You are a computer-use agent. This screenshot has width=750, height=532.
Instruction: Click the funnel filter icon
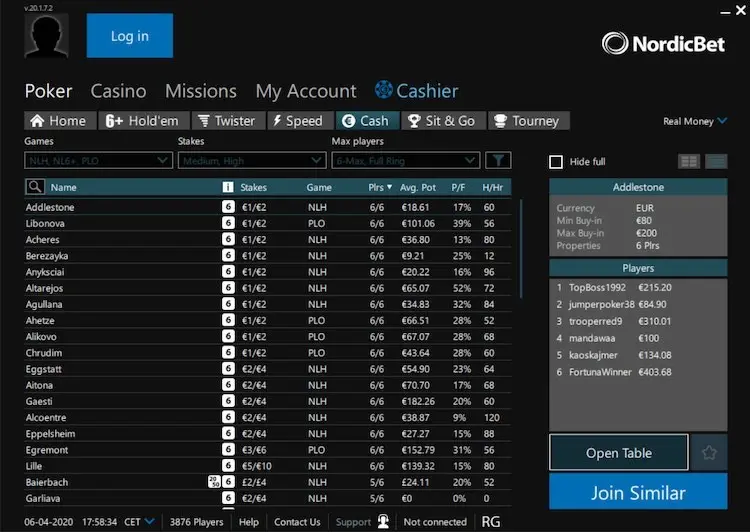click(498, 160)
